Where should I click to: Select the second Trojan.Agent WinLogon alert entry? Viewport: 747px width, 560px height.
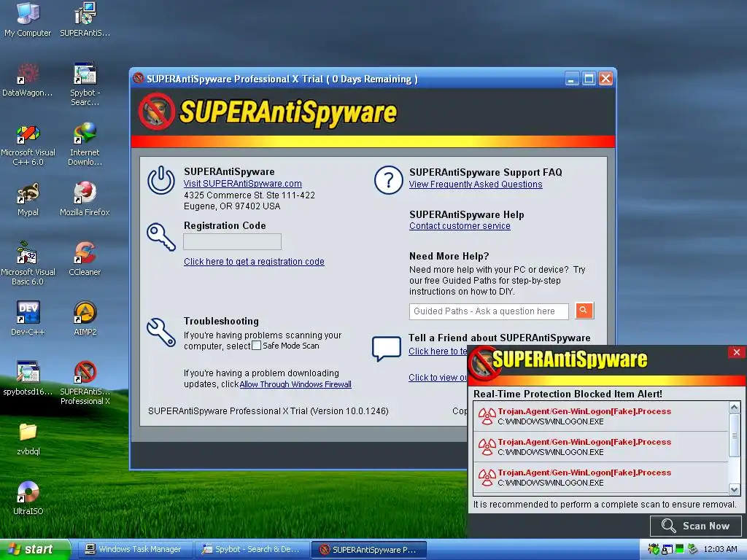point(601,447)
